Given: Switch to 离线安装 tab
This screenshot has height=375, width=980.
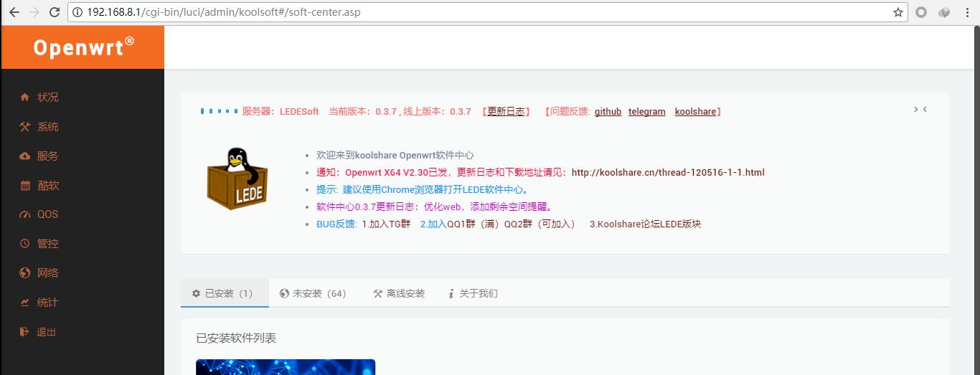Looking at the screenshot, I should click(399, 293).
